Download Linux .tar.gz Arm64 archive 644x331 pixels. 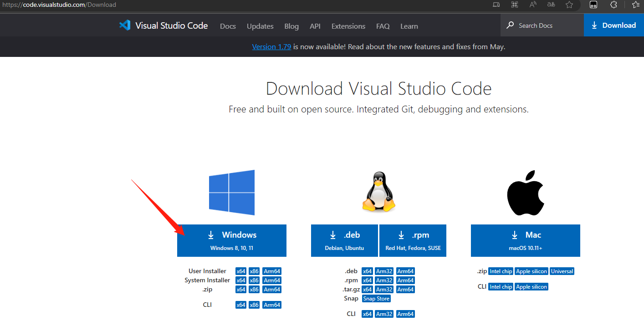(x=405, y=290)
